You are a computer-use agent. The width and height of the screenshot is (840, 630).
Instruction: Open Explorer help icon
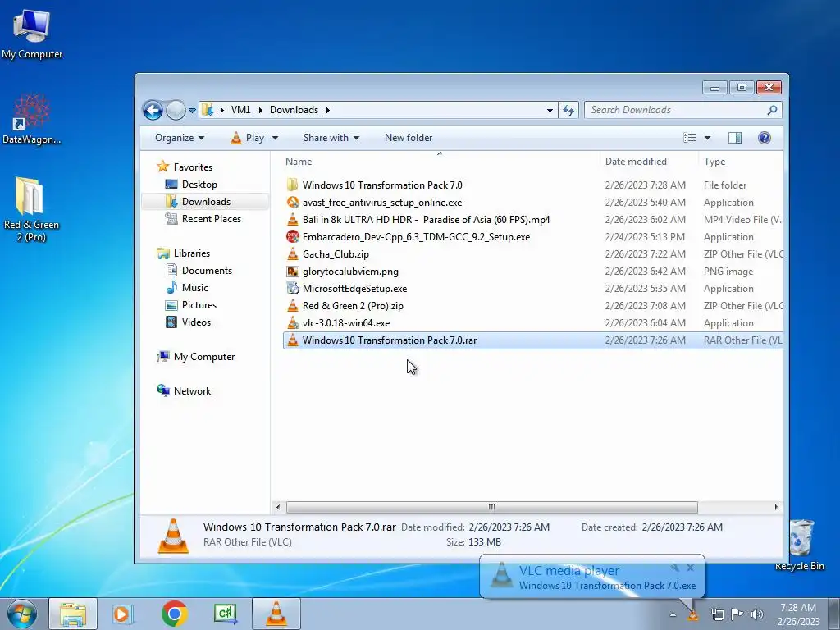tap(765, 138)
